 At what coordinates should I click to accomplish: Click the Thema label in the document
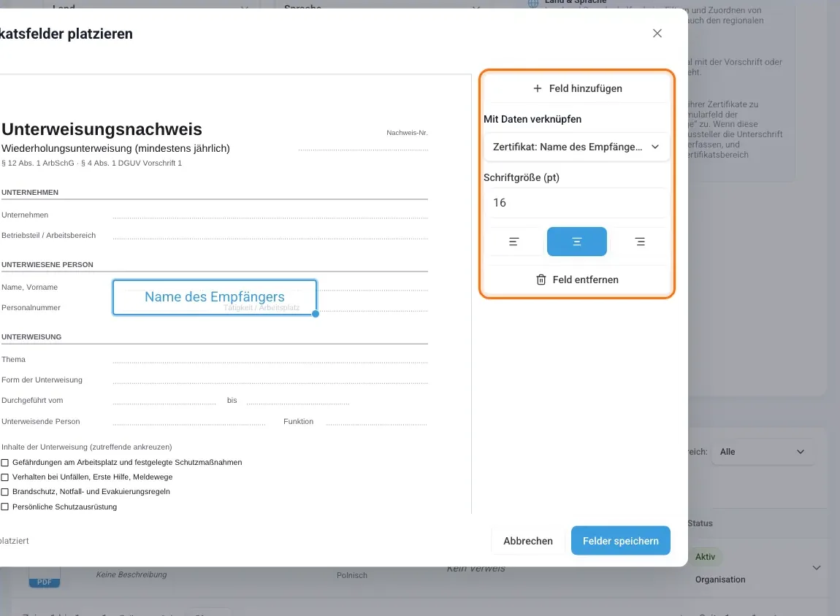[13, 360]
